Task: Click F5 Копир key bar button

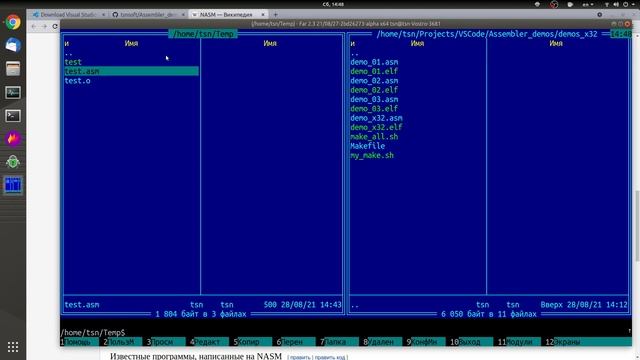Action: click(x=252, y=342)
